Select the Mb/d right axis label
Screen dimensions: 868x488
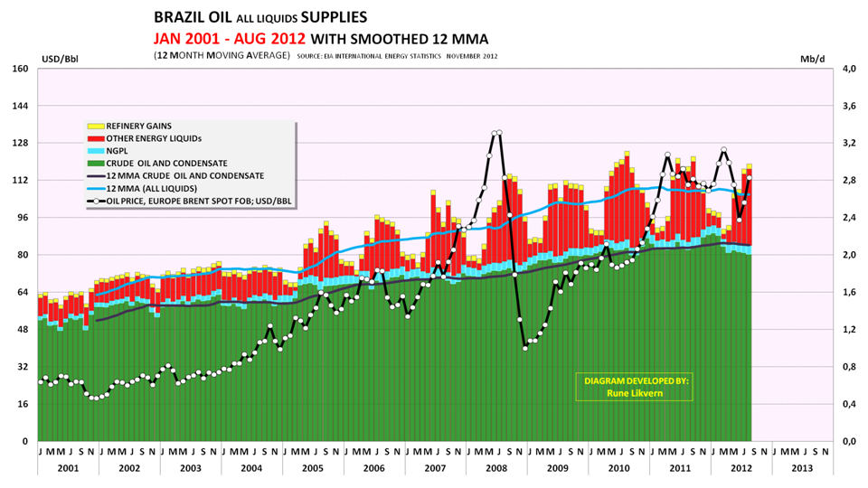812,60
